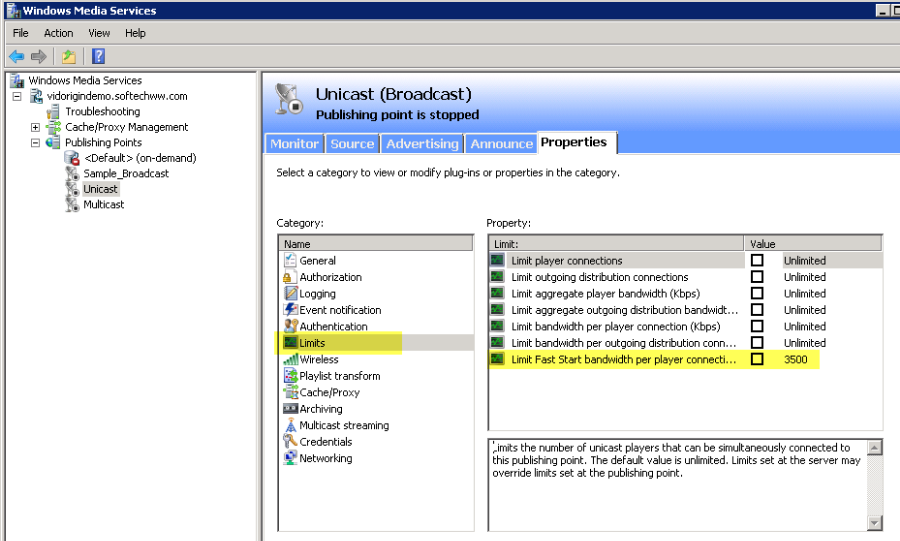Check Limit Fast Start bandwidth per player checkbox

click(x=757, y=359)
